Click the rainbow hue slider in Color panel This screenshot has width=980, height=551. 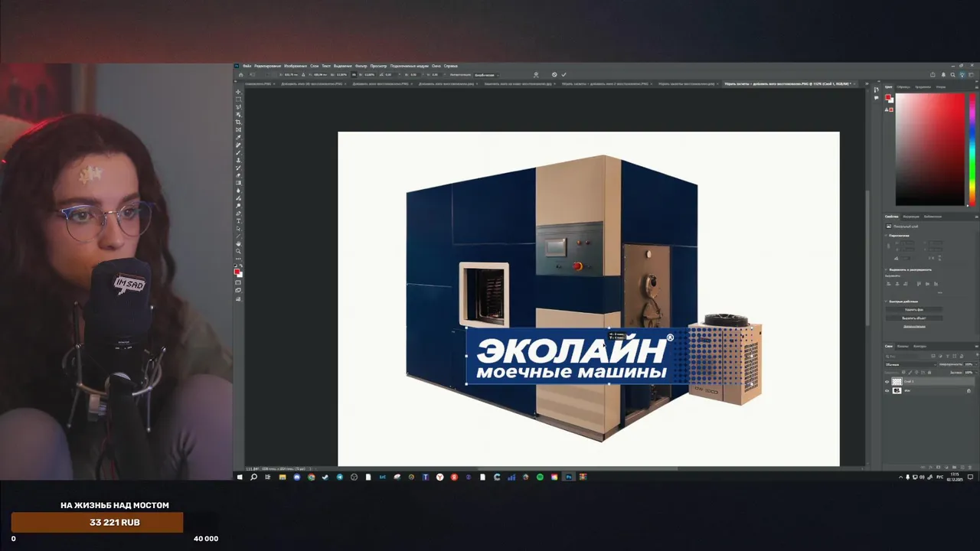(x=972, y=149)
